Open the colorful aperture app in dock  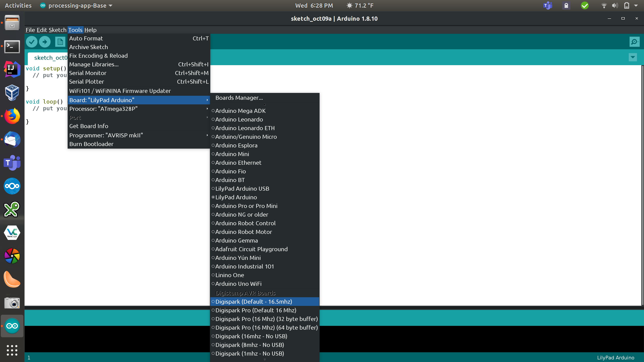pos(12,256)
